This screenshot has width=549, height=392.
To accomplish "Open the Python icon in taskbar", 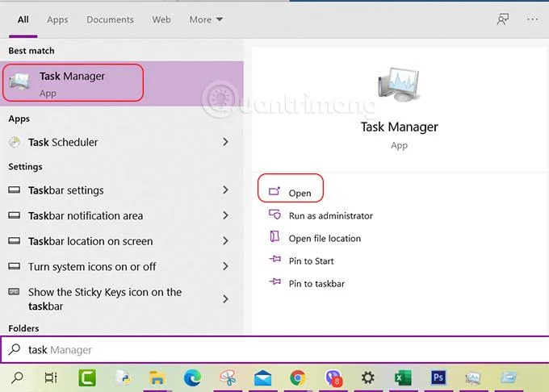I will [123, 377].
